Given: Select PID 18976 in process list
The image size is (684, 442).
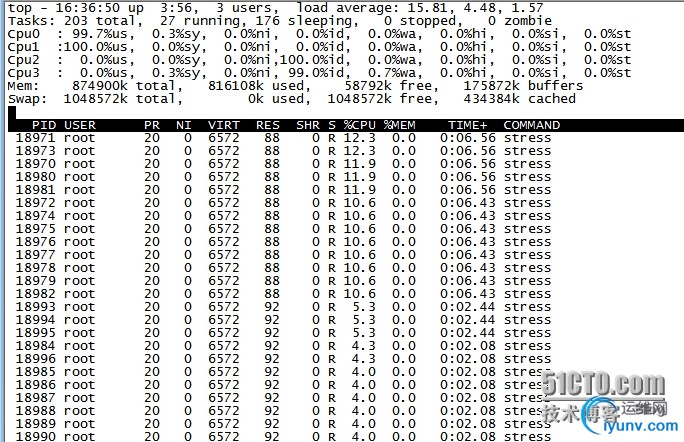Looking at the screenshot, I should click(x=36, y=242).
